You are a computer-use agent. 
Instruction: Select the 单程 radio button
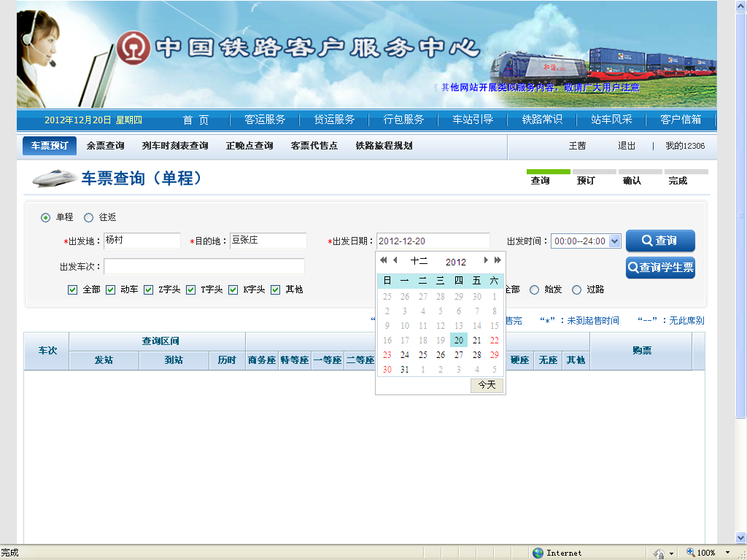pyautogui.click(x=45, y=217)
